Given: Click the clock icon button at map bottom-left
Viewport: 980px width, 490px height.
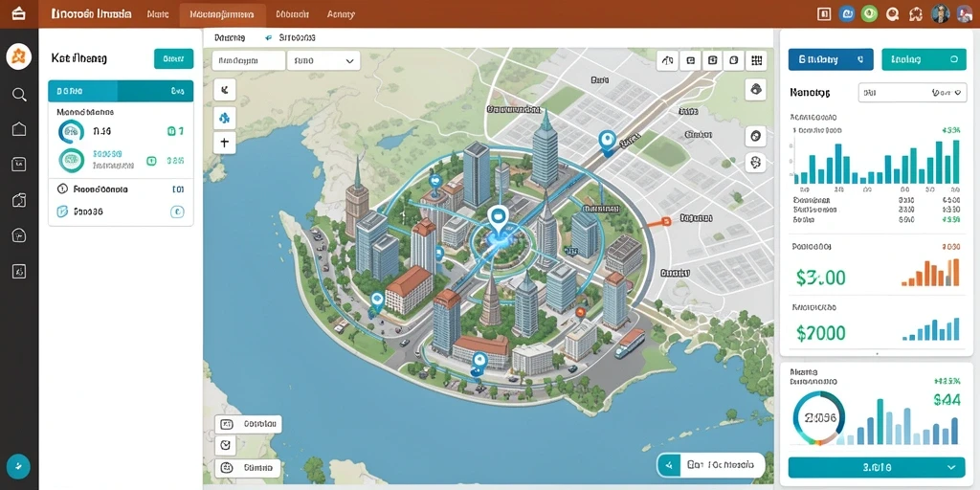Looking at the screenshot, I should (x=226, y=446).
